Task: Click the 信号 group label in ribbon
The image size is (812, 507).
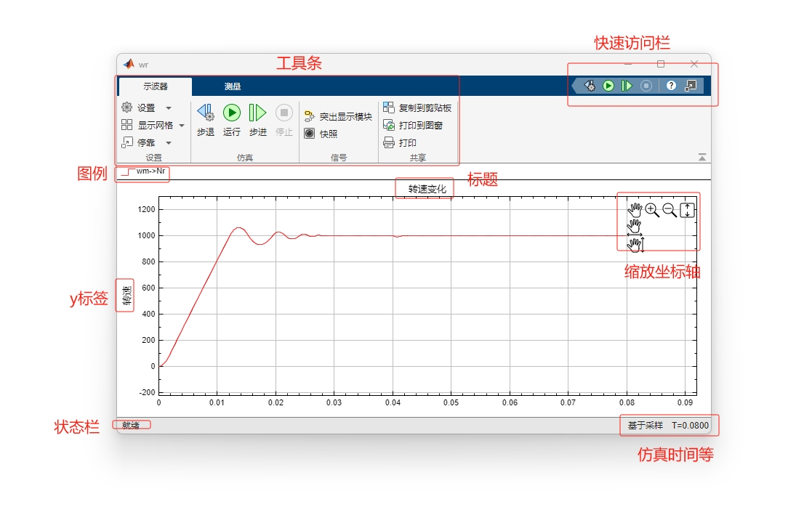Action: click(339, 158)
